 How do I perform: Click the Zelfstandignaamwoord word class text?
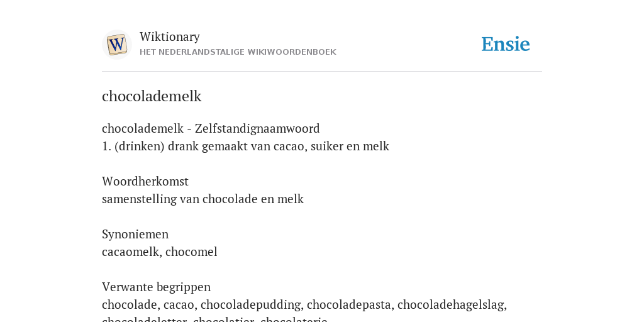257,128
